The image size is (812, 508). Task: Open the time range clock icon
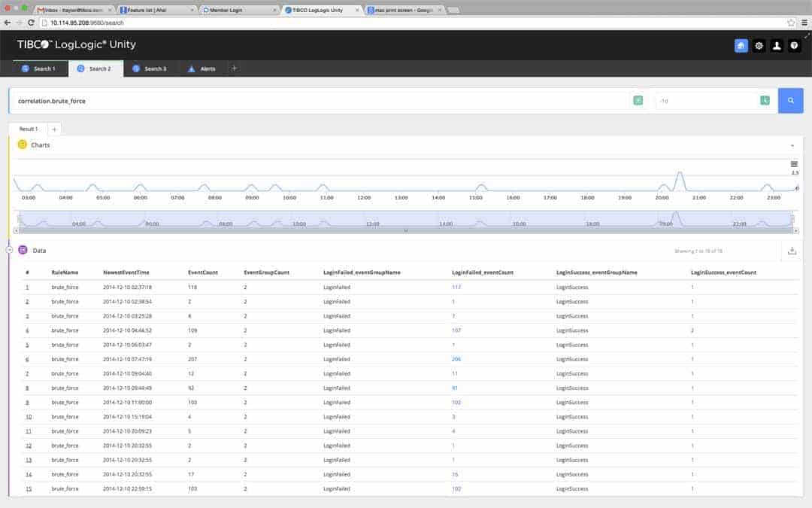[765, 101]
